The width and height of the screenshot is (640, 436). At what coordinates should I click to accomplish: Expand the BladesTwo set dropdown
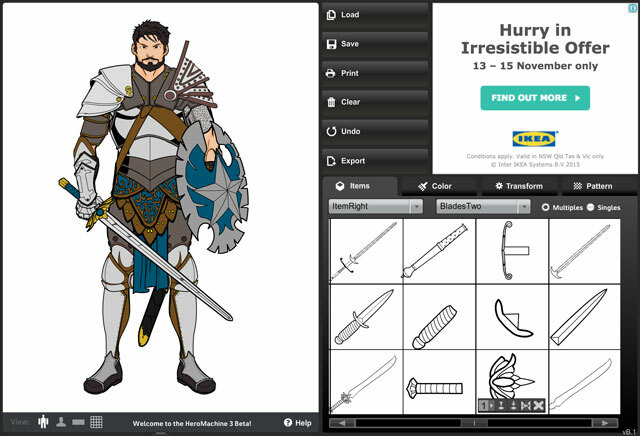[483, 207]
